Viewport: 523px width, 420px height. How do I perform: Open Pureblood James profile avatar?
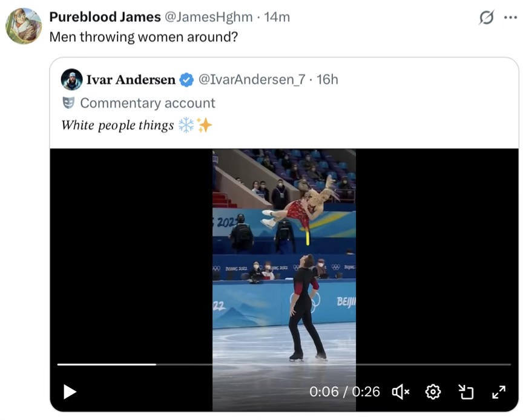pos(24,26)
